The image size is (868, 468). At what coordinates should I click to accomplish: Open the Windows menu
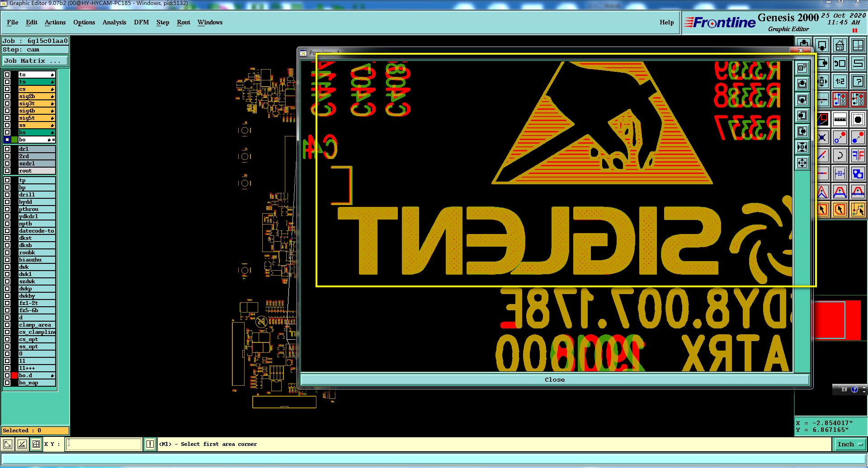click(210, 22)
